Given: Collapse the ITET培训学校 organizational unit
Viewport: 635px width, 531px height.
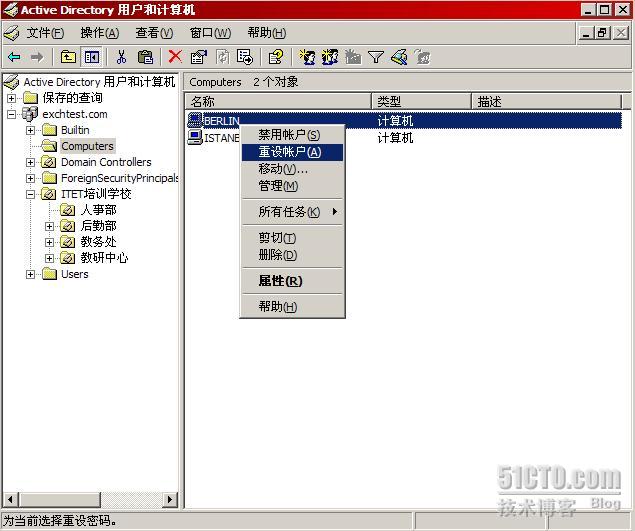Looking at the screenshot, I should pos(30,194).
